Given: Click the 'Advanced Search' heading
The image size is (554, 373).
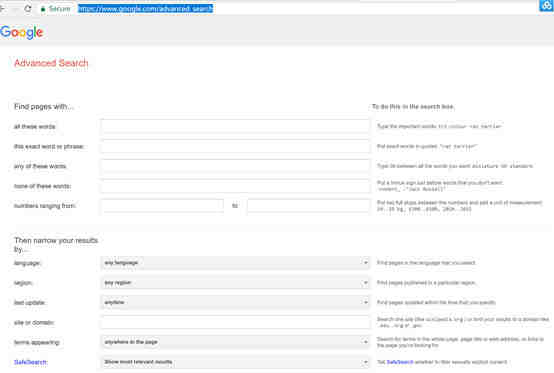Looking at the screenshot, I should tap(51, 63).
